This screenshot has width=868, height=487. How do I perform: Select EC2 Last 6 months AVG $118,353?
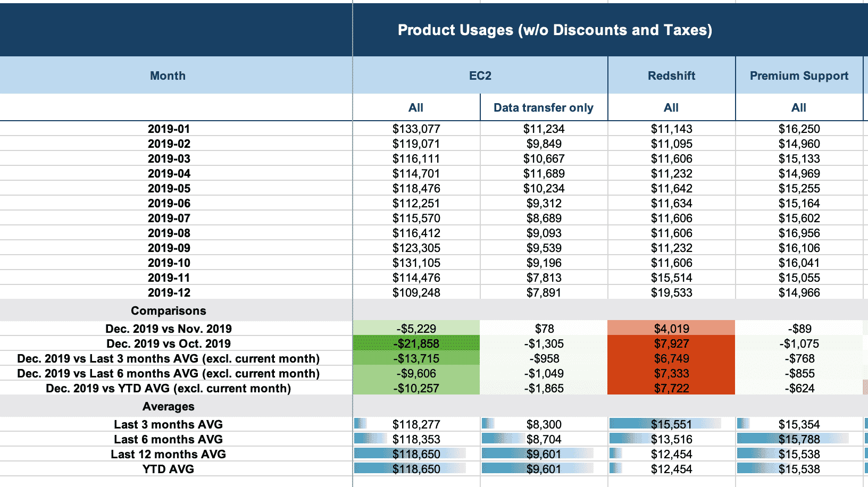(416, 439)
